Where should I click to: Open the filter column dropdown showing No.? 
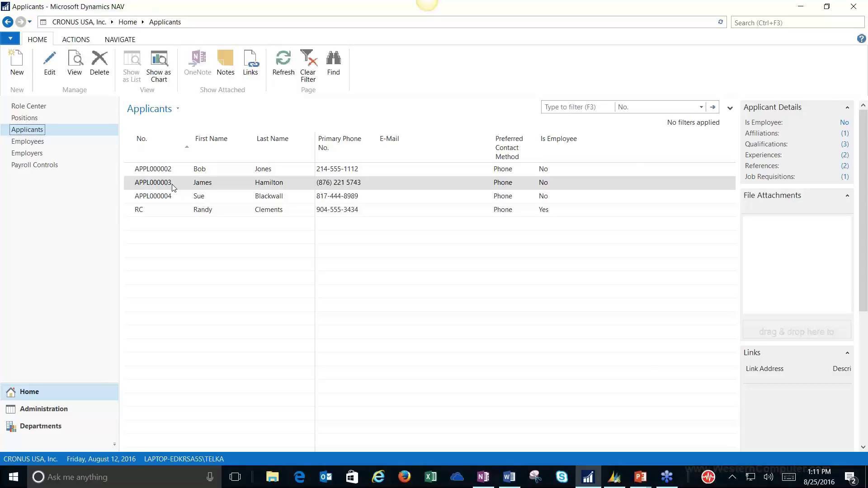701,107
